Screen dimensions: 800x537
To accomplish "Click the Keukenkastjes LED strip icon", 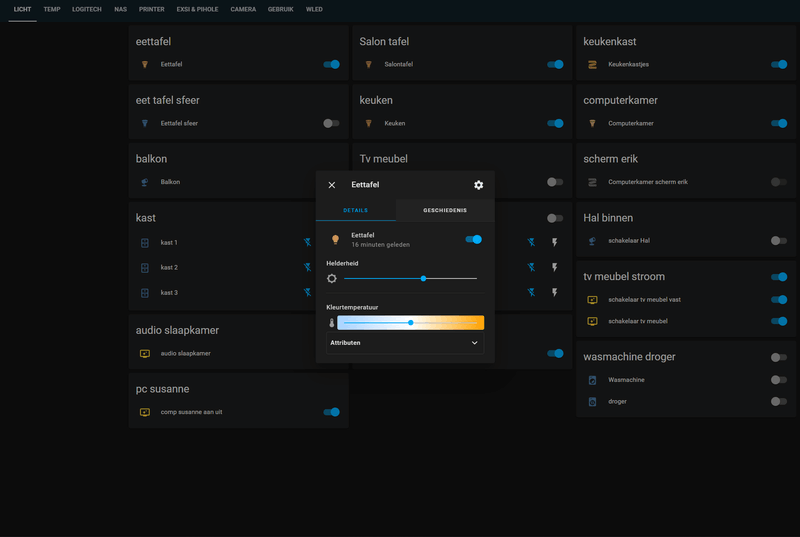I will point(592,64).
